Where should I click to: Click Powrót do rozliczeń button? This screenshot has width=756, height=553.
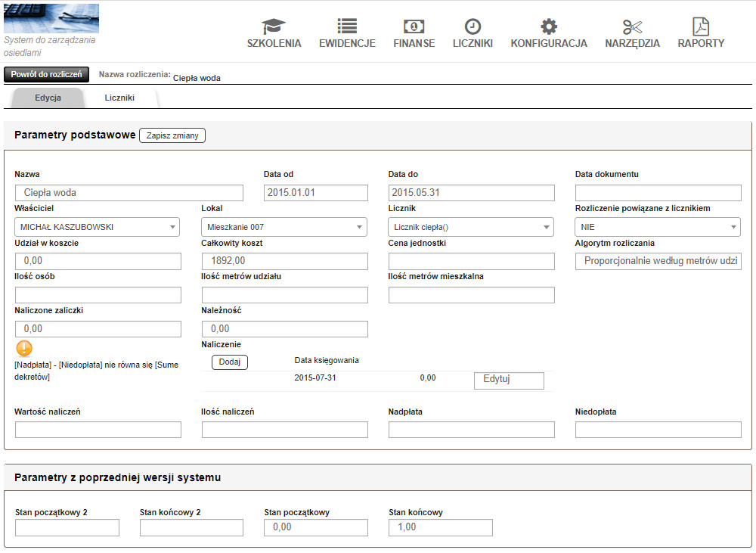tap(46, 74)
